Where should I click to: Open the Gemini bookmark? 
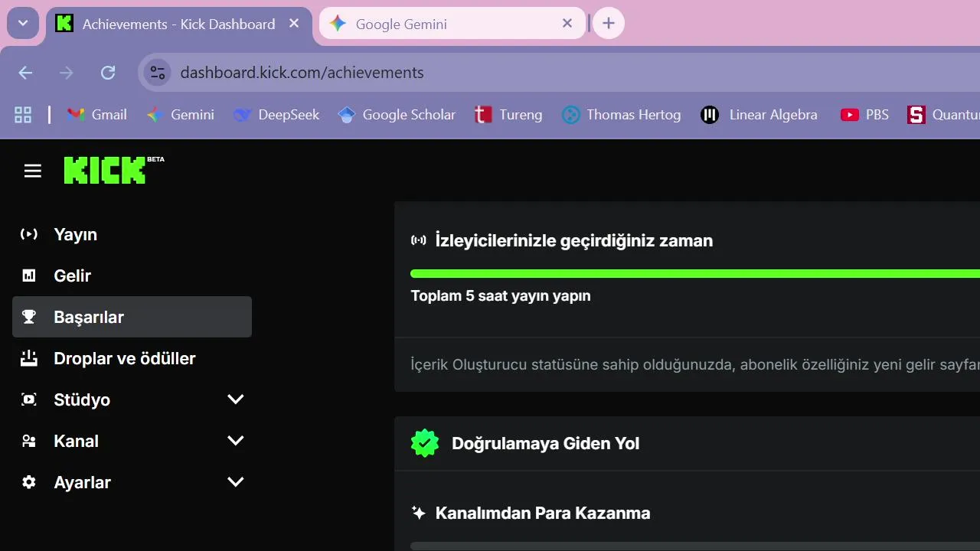181,115
